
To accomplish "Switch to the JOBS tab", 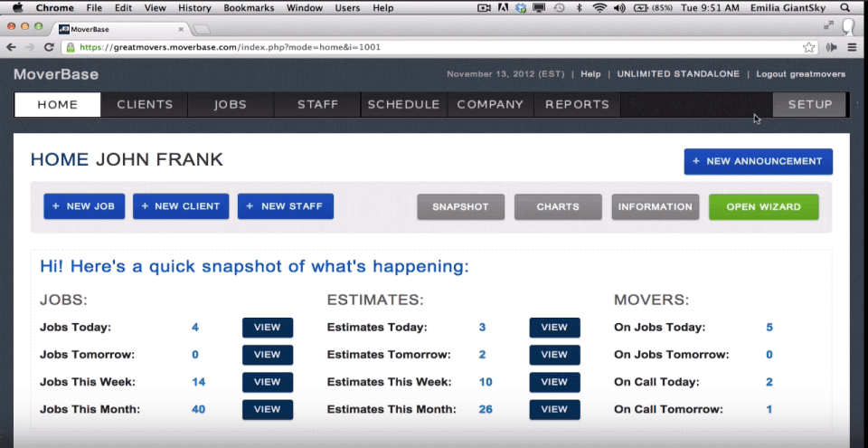I will [231, 104].
